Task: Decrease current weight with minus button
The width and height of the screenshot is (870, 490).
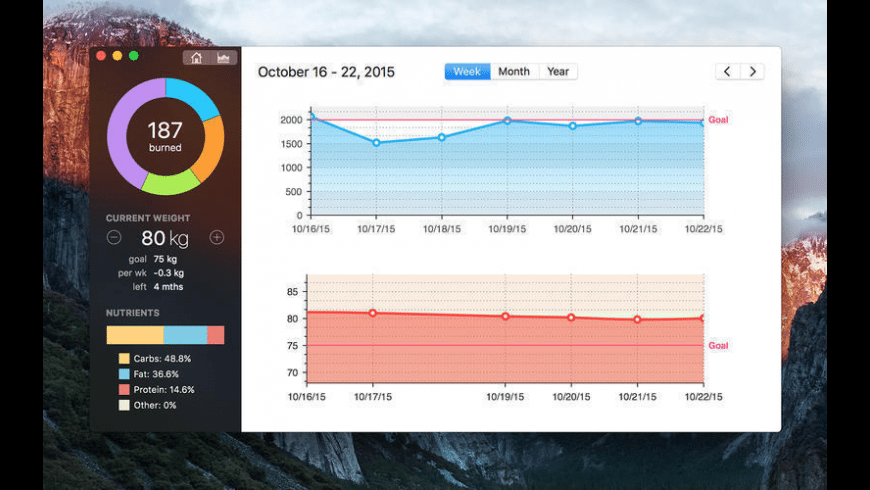Action: pyautogui.click(x=114, y=238)
